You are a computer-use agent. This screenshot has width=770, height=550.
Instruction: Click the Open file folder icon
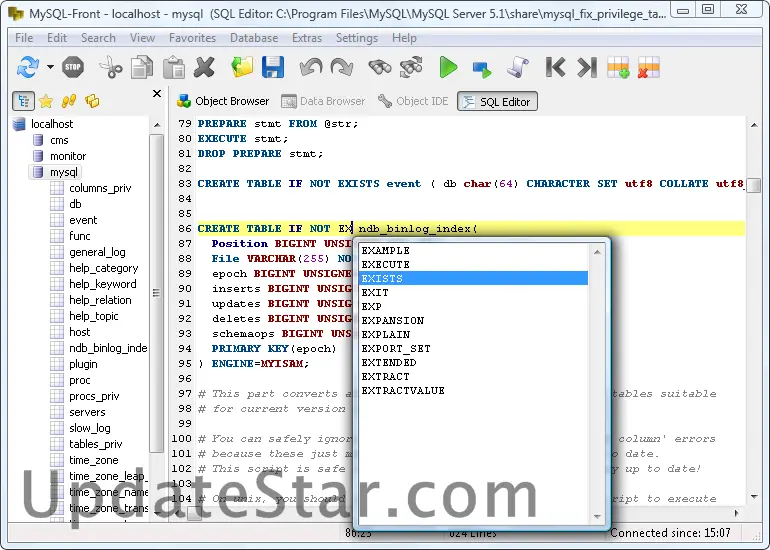coord(242,67)
